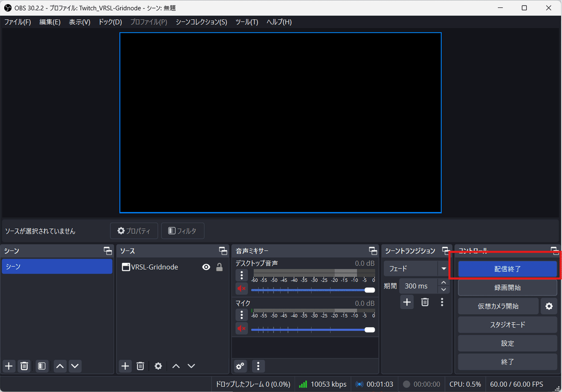Open ファイル(F) menu

[17, 22]
